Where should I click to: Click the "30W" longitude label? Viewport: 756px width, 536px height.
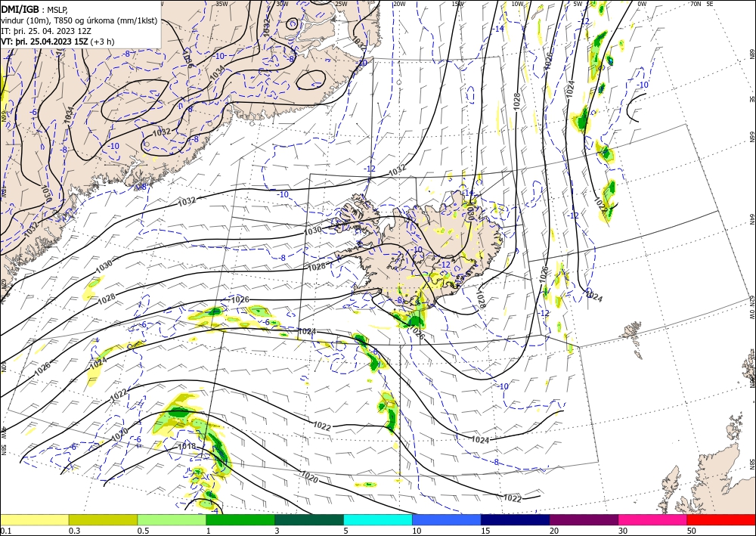pyautogui.click(x=282, y=4)
